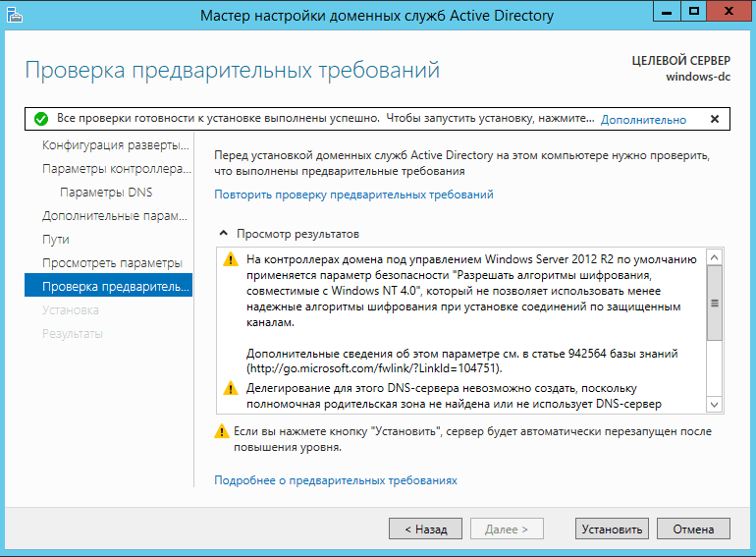Click the results list scrollbar thumb
The width and height of the screenshot is (756, 557).
(x=715, y=304)
